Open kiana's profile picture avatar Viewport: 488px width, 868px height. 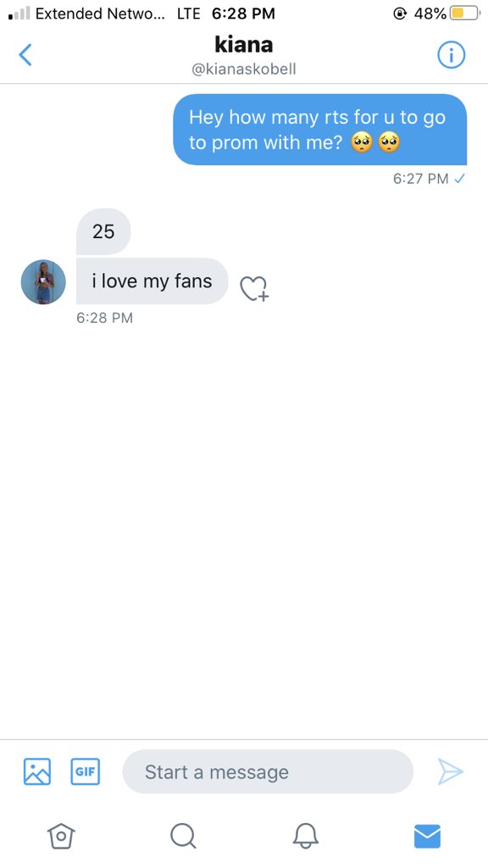43,281
